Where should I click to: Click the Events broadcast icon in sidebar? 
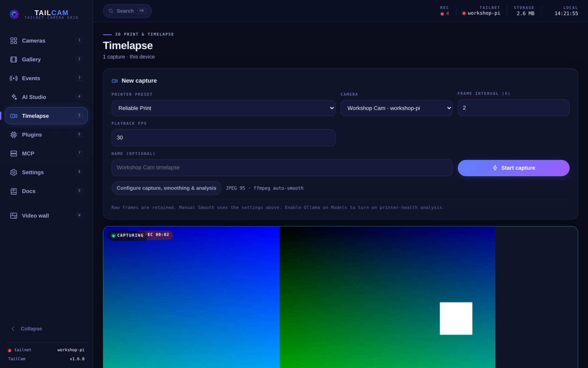point(14,78)
